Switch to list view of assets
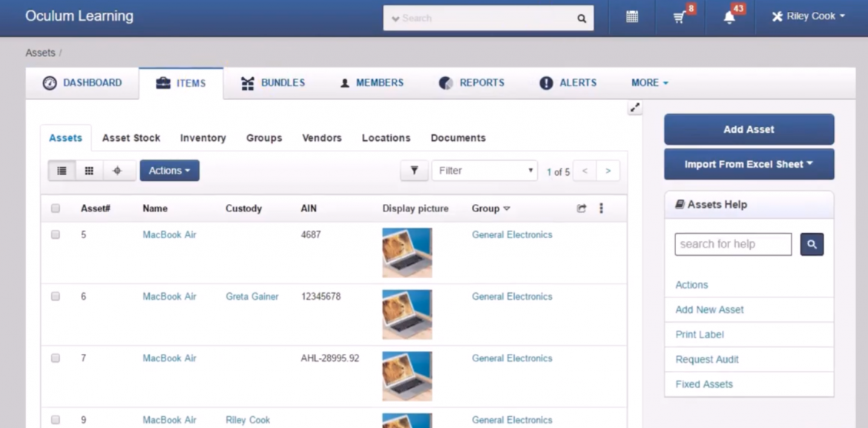The image size is (868, 428). [x=62, y=170]
